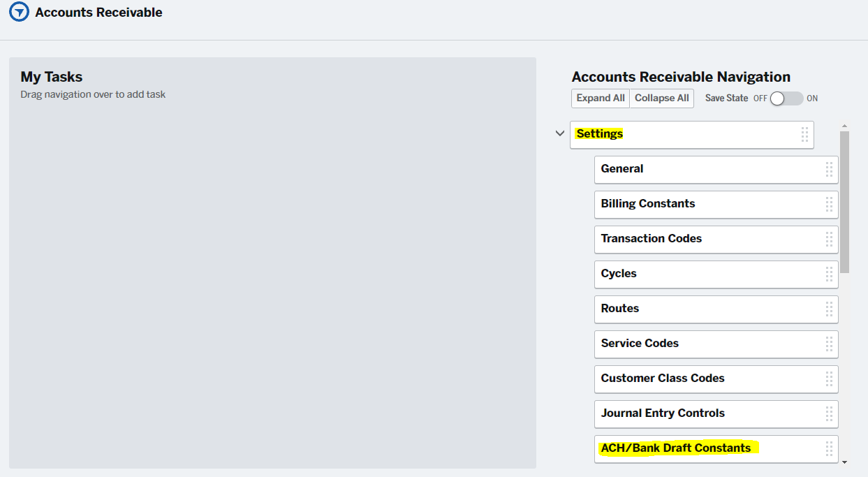Click the drag handle next to General

[828, 169]
